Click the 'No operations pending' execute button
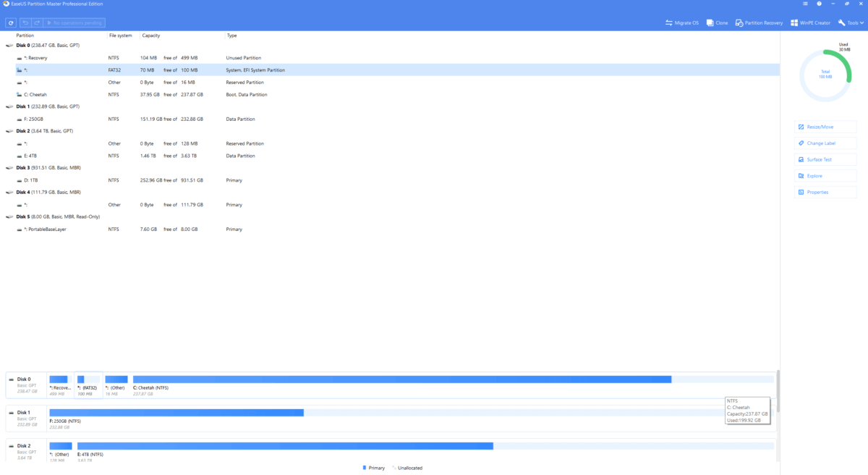Screen dimensions: 868x475 [x=75, y=23]
